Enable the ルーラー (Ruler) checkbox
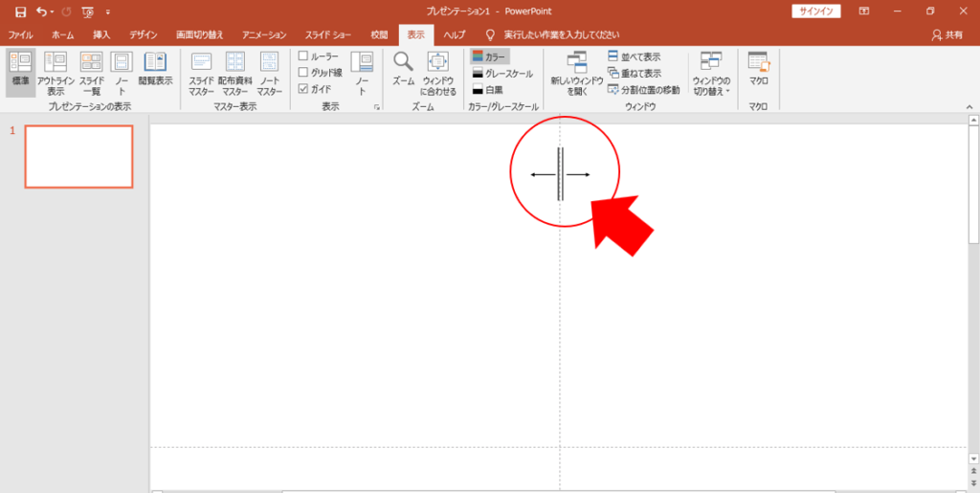The height and width of the screenshot is (493, 980). pos(303,56)
